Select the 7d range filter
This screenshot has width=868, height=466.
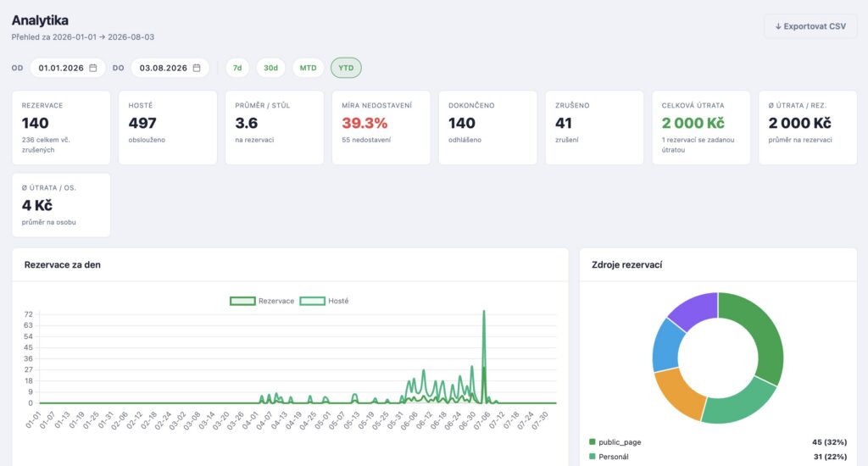(x=237, y=68)
